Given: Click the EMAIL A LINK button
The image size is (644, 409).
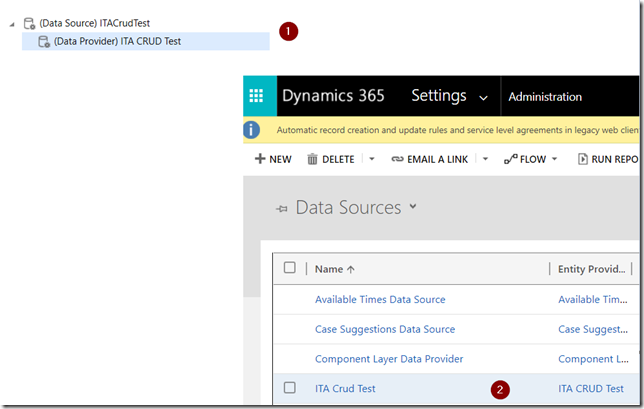Looking at the screenshot, I should coord(430,159).
